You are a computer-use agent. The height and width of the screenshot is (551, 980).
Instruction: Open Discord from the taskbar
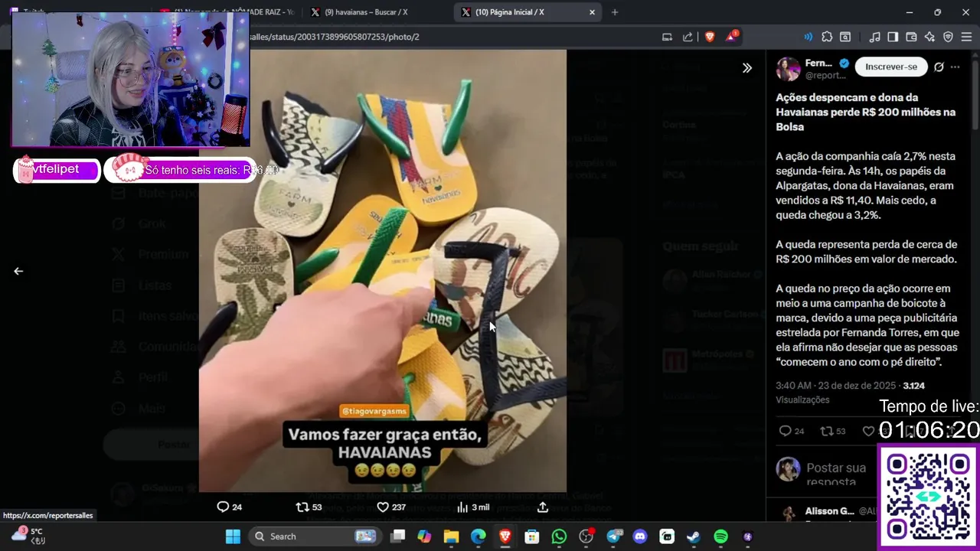coord(640,536)
